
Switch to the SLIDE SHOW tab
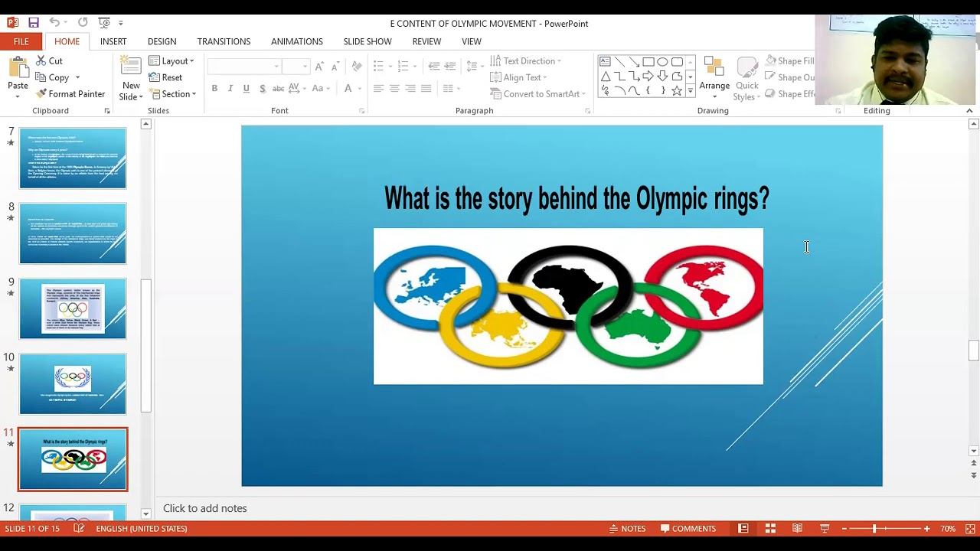tap(367, 41)
